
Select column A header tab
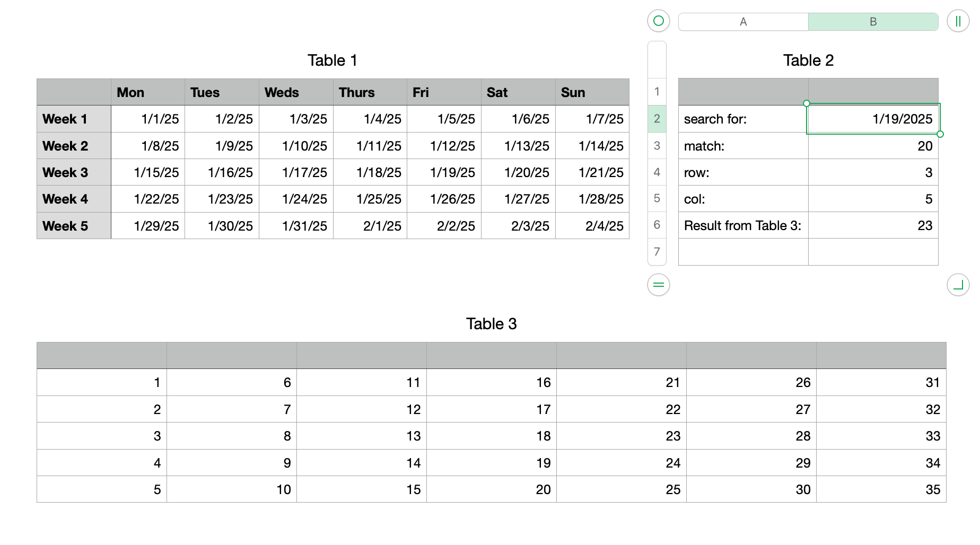743,22
